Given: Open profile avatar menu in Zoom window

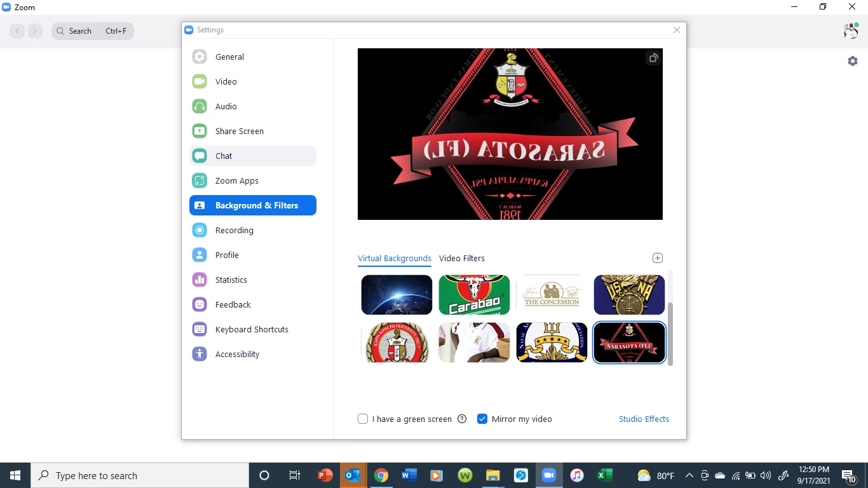Looking at the screenshot, I should point(851,30).
